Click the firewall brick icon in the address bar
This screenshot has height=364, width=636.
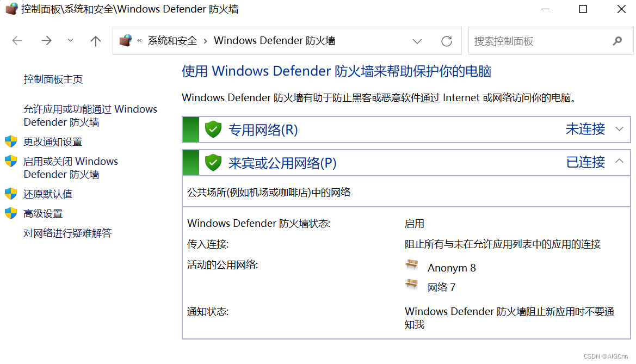pos(126,40)
